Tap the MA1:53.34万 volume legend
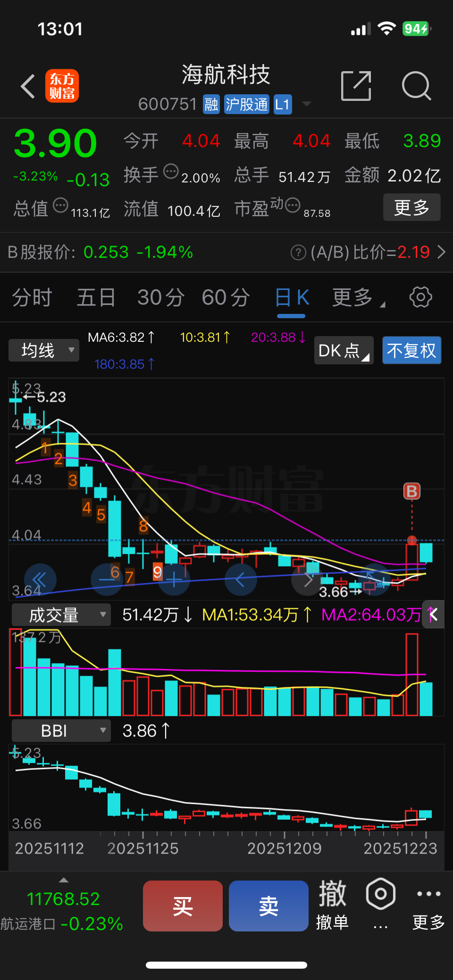 click(257, 615)
